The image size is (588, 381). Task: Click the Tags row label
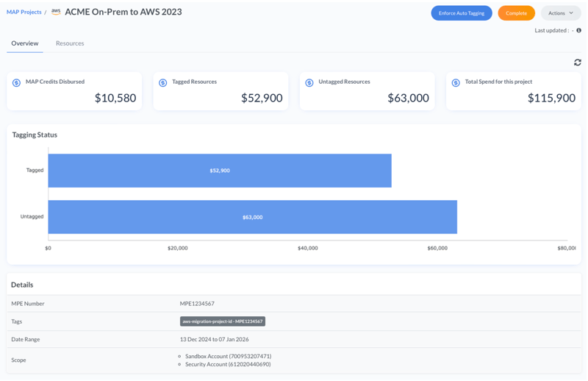pyautogui.click(x=16, y=321)
